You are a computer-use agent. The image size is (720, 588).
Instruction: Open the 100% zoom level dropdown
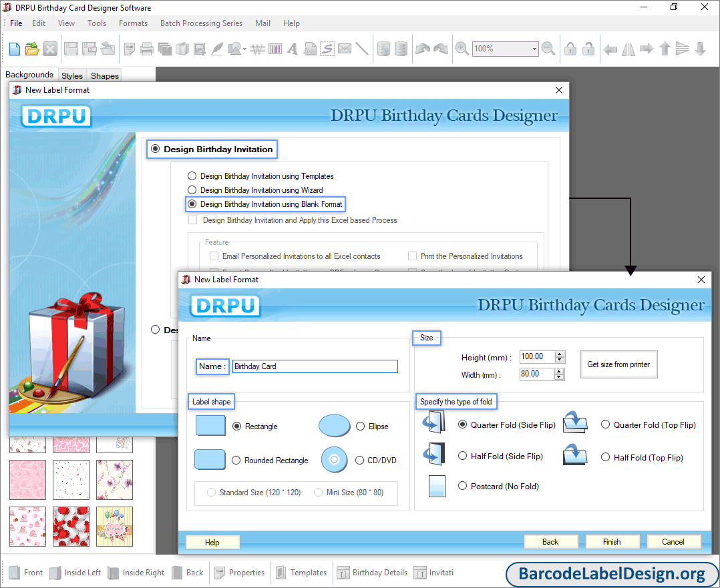pyautogui.click(x=534, y=49)
